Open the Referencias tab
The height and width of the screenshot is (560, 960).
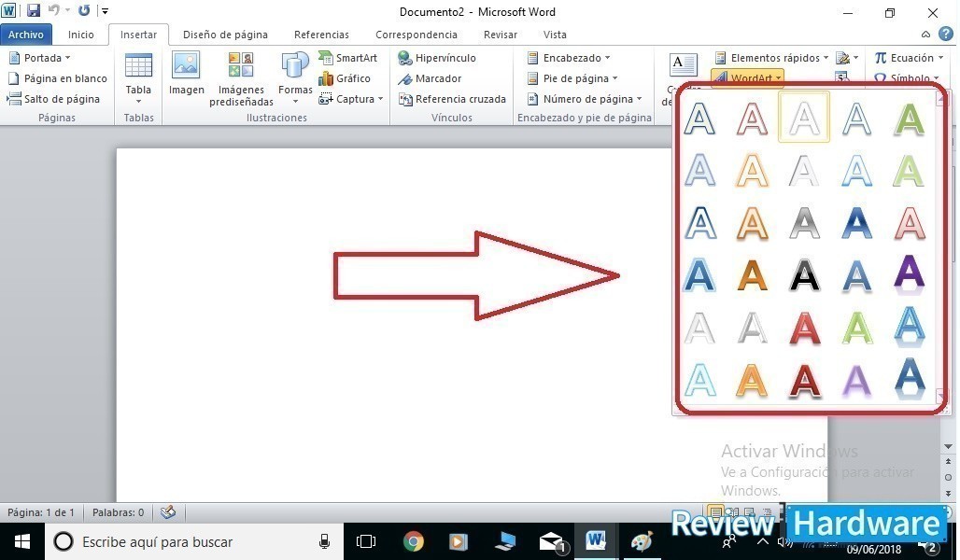click(x=321, y=35)
